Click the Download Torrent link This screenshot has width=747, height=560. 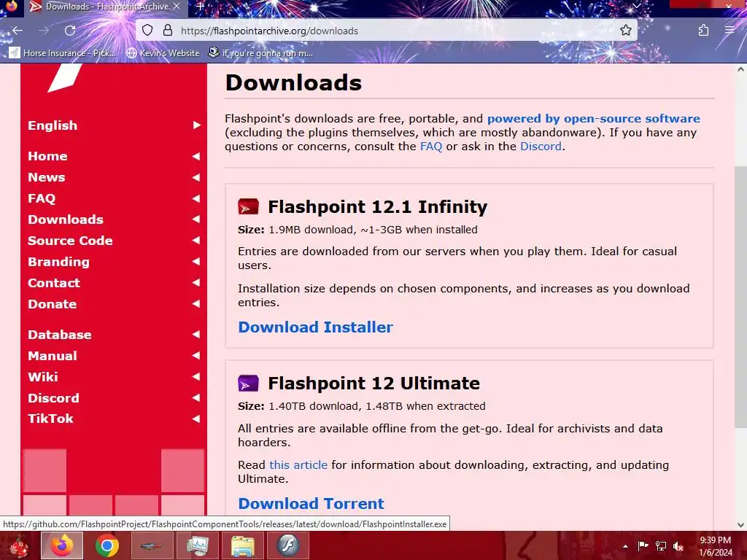point(311,503)
